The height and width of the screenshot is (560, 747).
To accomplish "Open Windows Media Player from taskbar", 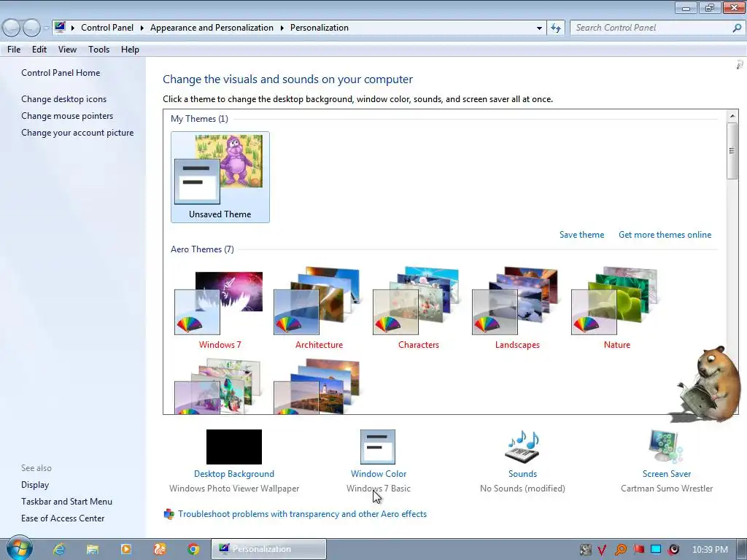I will tap(126, 549).
